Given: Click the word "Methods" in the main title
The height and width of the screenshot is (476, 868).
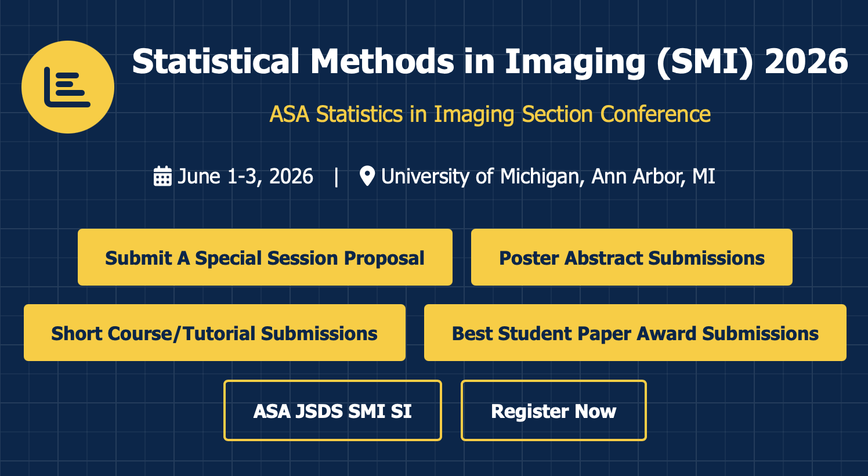Looking at the screenshot, I should click(x=382, y=62).
